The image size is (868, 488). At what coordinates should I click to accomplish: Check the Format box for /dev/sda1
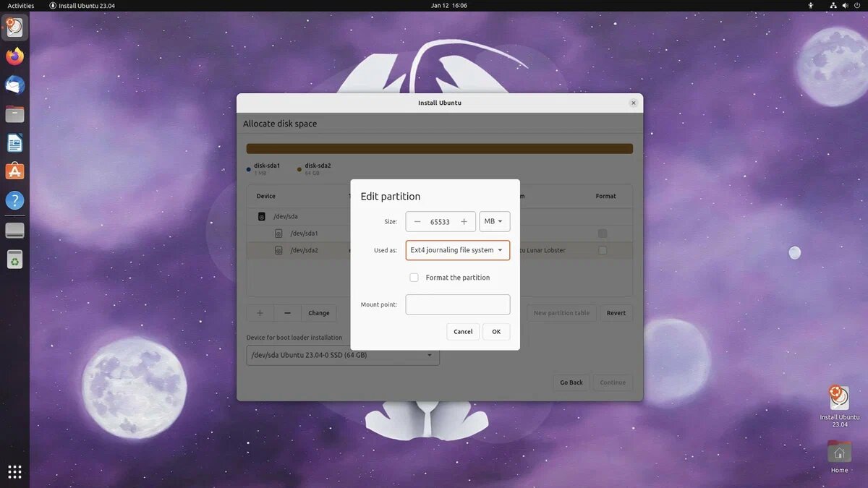point(603,233)
